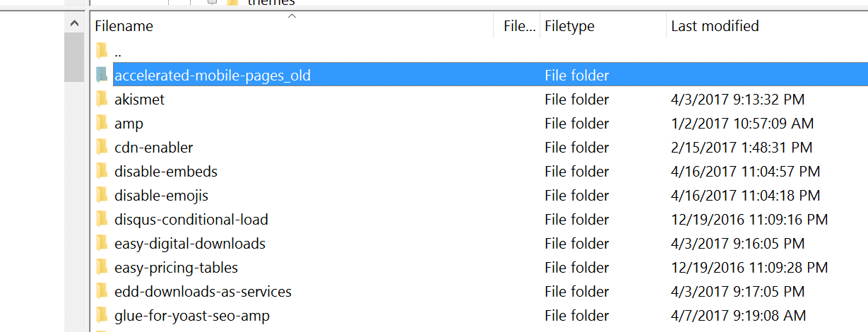Image resolution: width=868 pixels, height=332 pixels.
Task: Sort the list by Filename column
Action: 124,27
